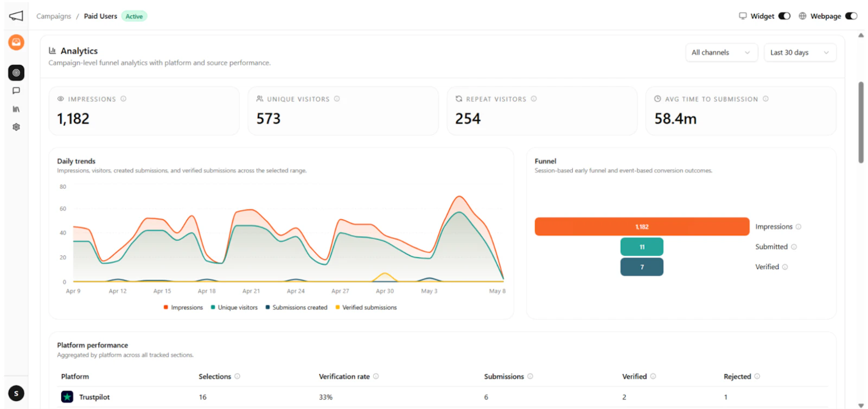Open the user avatar labeled S
This screenshot has width=868, height=409.
point(16,393)
